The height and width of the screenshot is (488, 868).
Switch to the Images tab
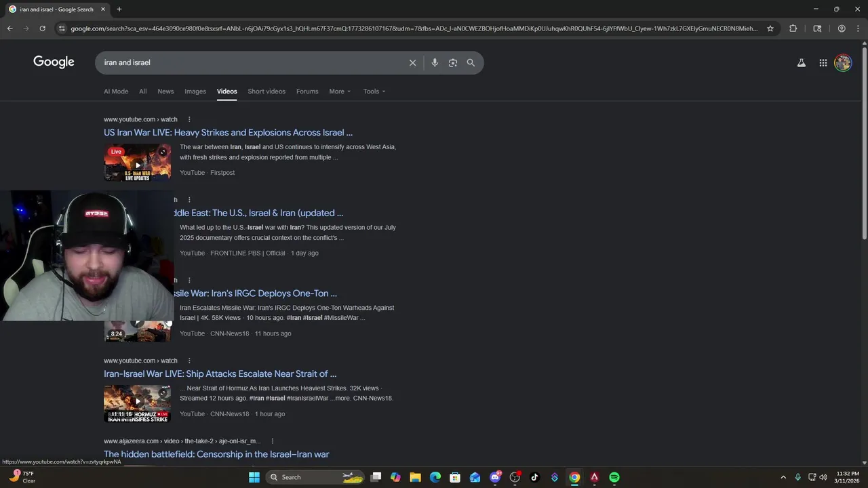pyautogui.click(x=195, y=91)
